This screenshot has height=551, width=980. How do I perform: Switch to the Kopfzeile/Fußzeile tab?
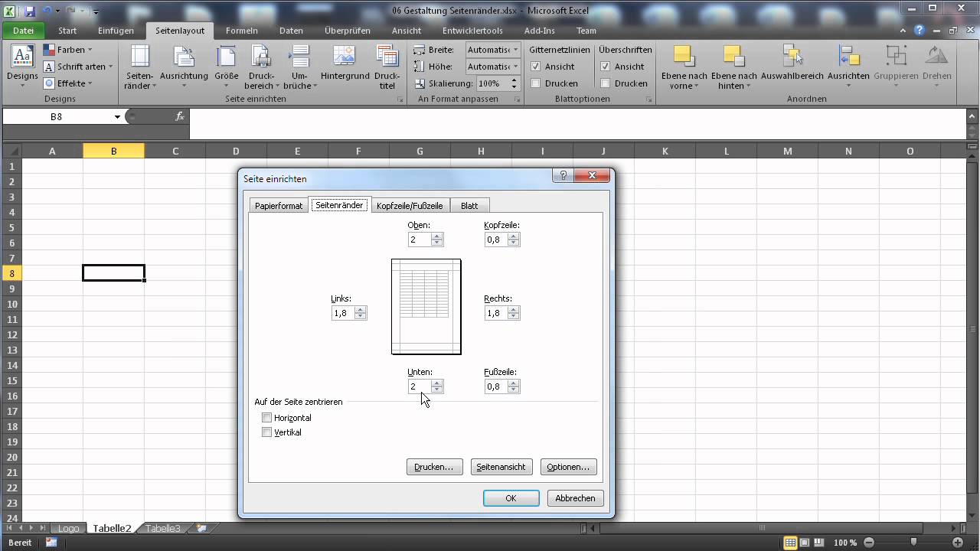pos(410,206)
